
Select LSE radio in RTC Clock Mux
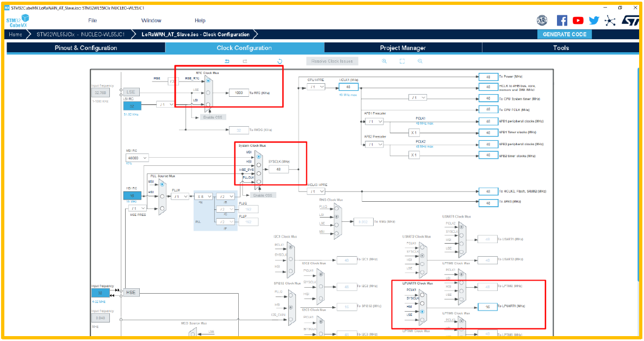pyautogui.click(x=208, y=92)
